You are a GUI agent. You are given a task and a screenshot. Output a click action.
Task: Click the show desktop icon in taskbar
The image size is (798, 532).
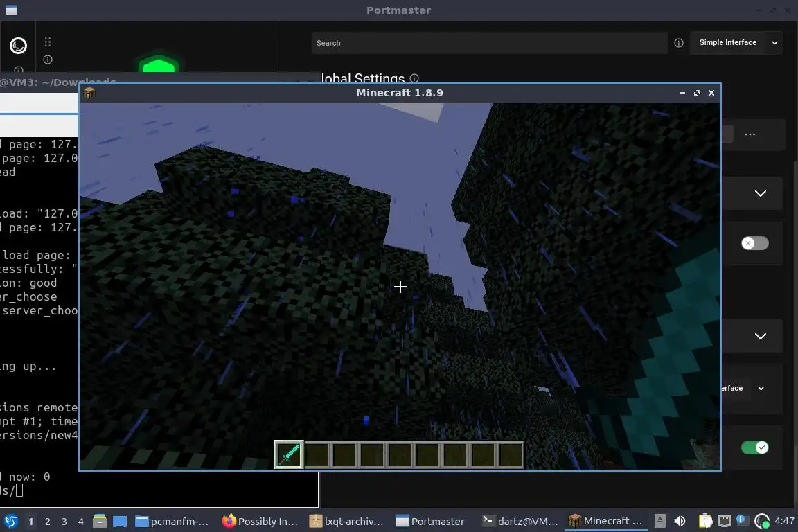tap(120, 522)
